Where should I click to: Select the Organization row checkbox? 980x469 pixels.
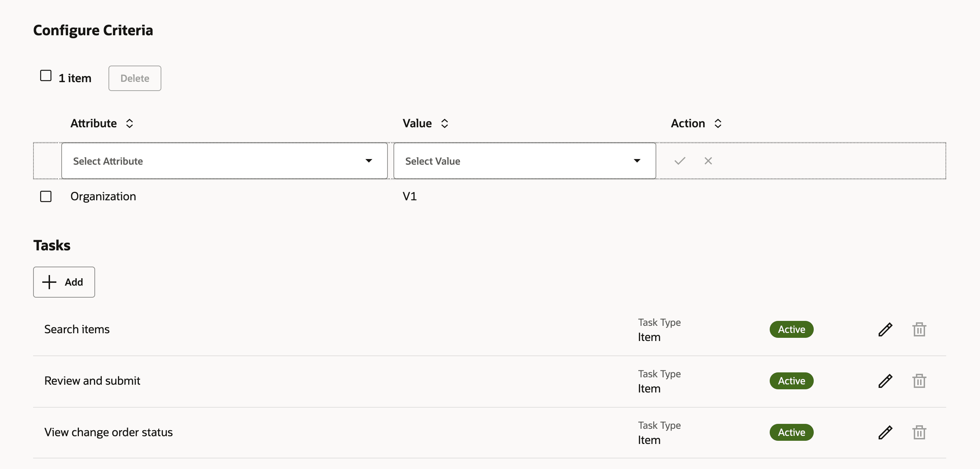(46, 196)
